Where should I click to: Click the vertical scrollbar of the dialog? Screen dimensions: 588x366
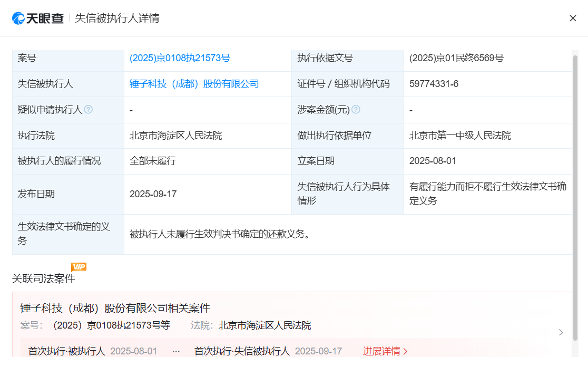tap(575, 198)
